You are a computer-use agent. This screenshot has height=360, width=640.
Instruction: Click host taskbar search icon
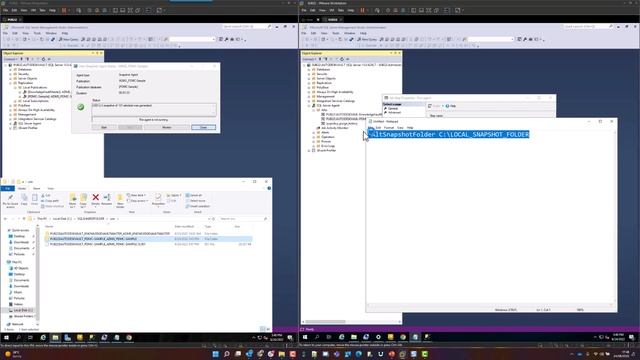click(227, 354)
